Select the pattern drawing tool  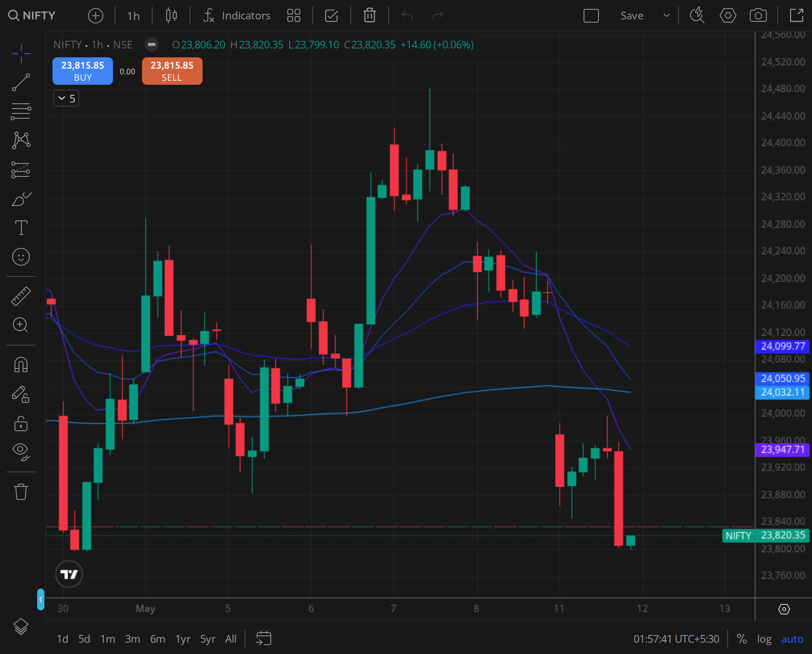pos(21,140)
